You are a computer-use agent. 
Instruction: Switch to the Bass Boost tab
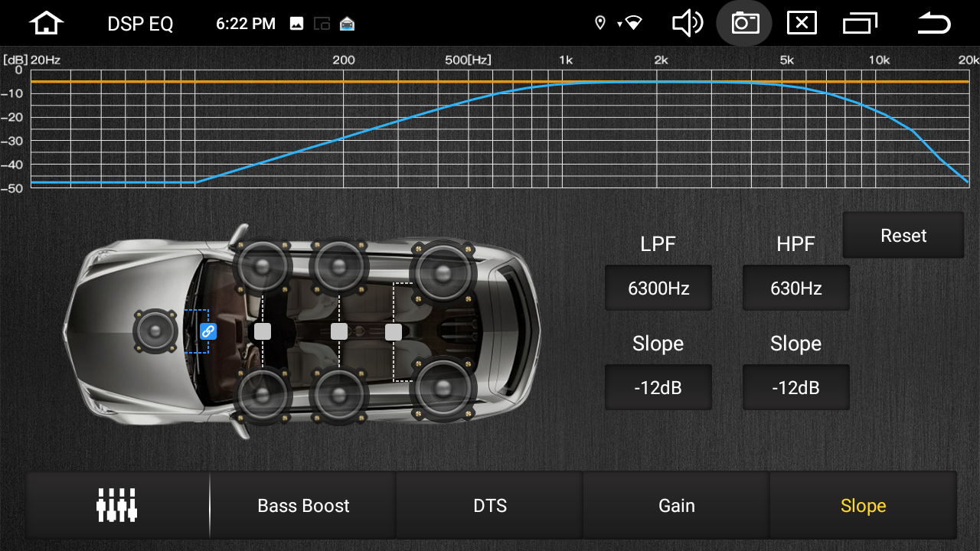303,505
